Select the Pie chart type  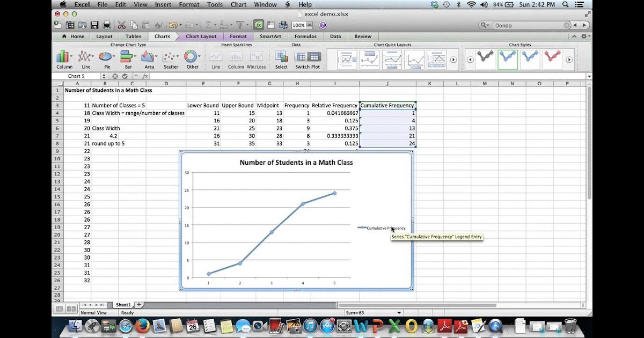(x=107, y=60)
